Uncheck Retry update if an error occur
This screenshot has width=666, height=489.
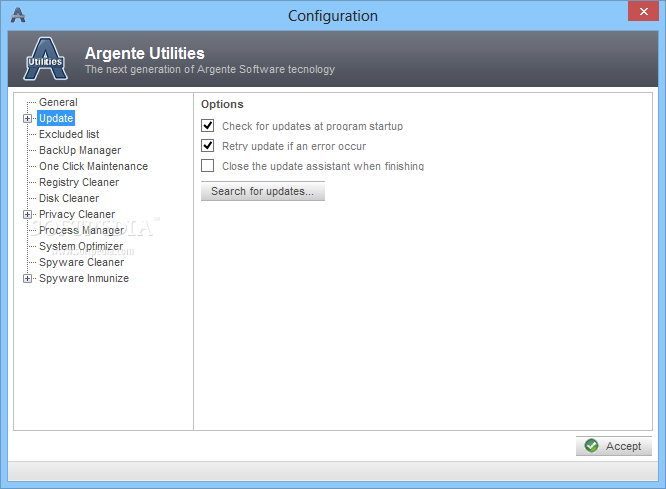coord(207,146)
